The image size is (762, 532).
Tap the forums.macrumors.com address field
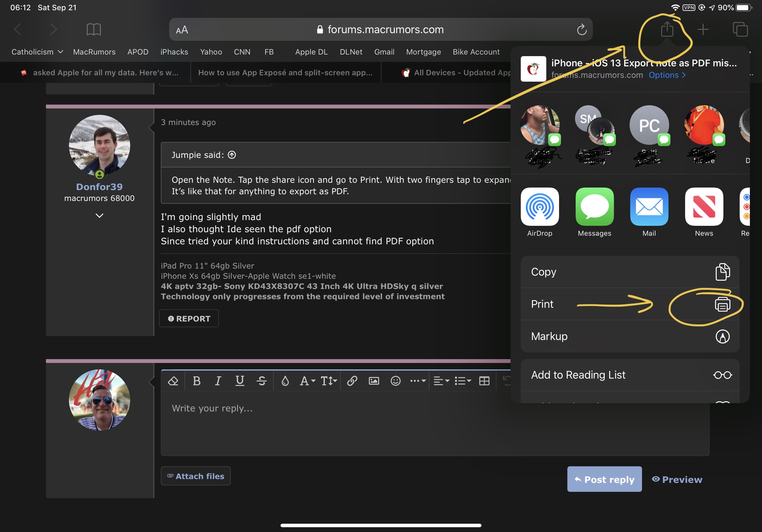click(x=381, y=30)
